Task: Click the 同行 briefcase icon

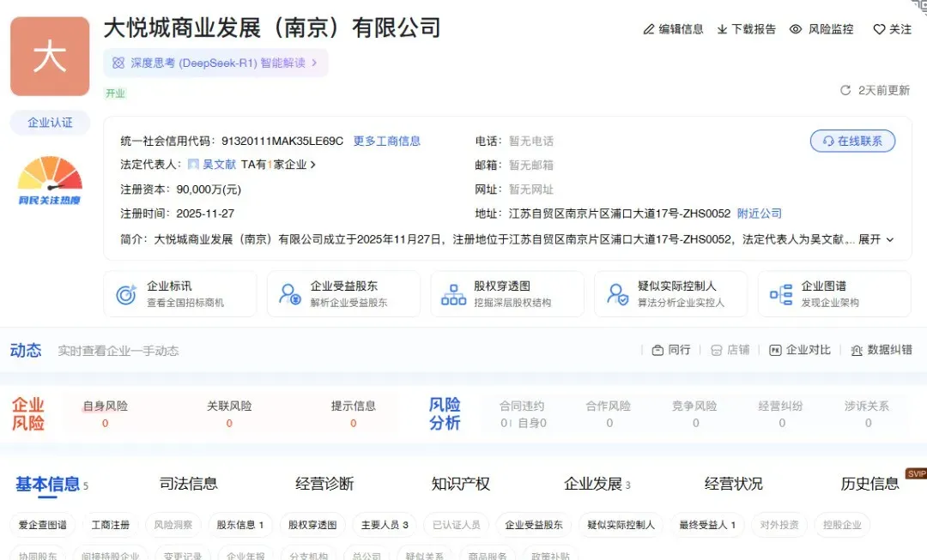Action: pos(657,350)
